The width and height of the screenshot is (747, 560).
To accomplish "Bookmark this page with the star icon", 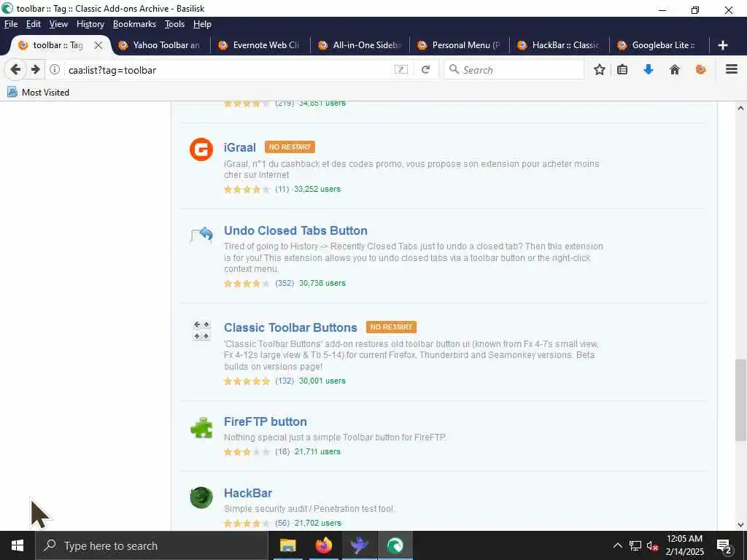I will 600,70.
